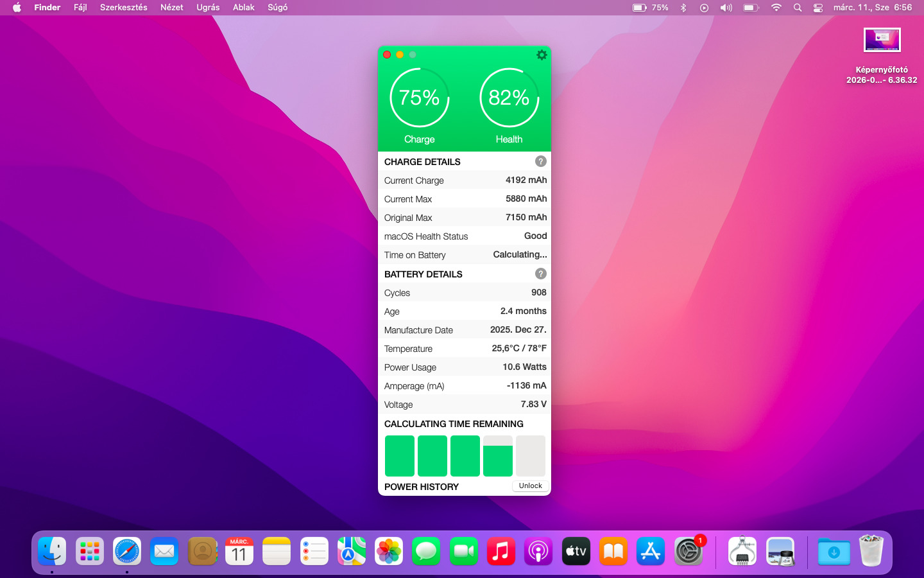This screenshot has height=578, width=924.
Task: Click the empty fifth battery bar
Action: (x=531, y=456)
